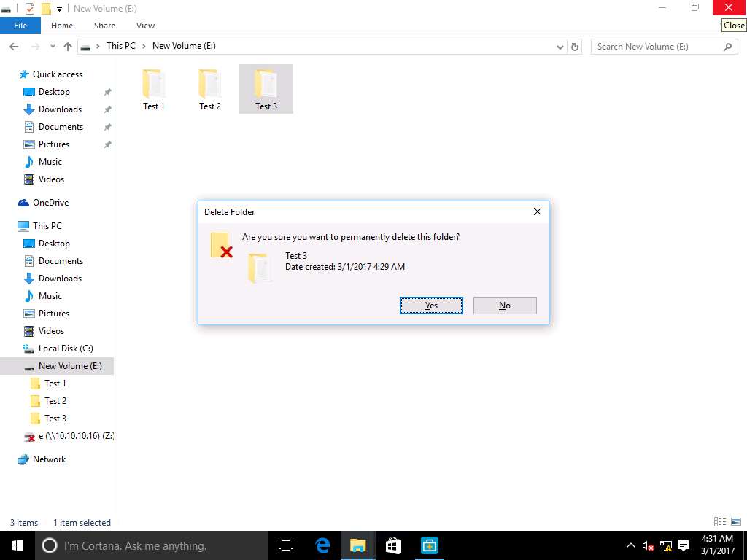The width and height of the screenshot is (747, 560).
Task: Open pinned Downloads under Quick access
Action: (60, 109)
